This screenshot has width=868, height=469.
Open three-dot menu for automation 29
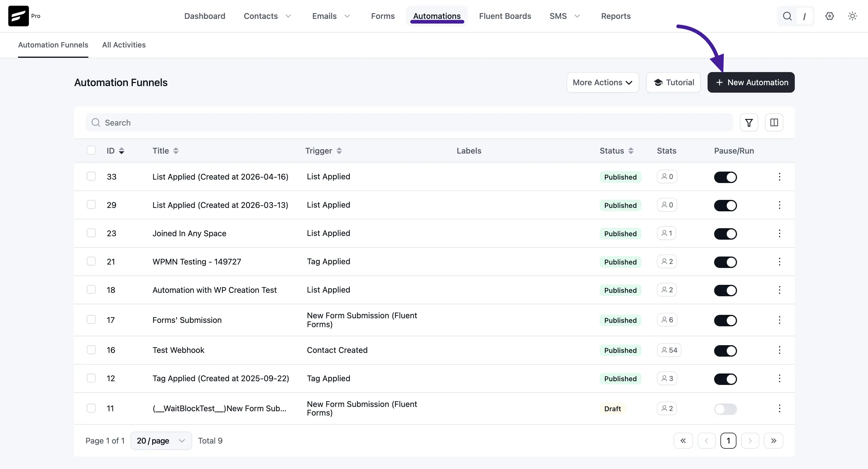click(779, 205)
